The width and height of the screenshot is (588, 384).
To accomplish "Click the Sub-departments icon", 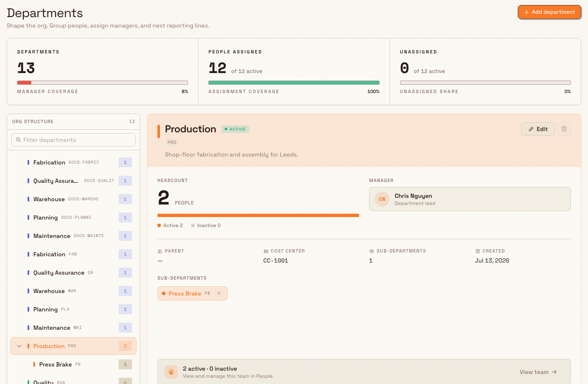I will [x=372, y=251].
